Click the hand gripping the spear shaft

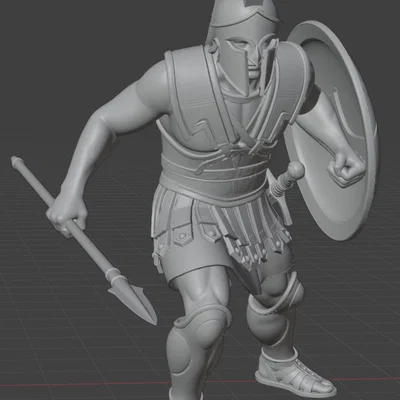pos(67,213)
